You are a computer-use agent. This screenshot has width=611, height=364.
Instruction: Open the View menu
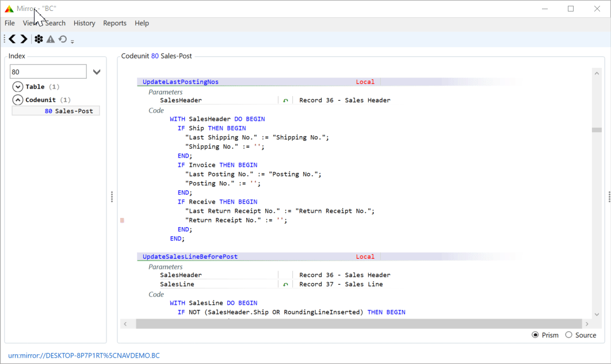pyautogui.click(x=30, y=23)
